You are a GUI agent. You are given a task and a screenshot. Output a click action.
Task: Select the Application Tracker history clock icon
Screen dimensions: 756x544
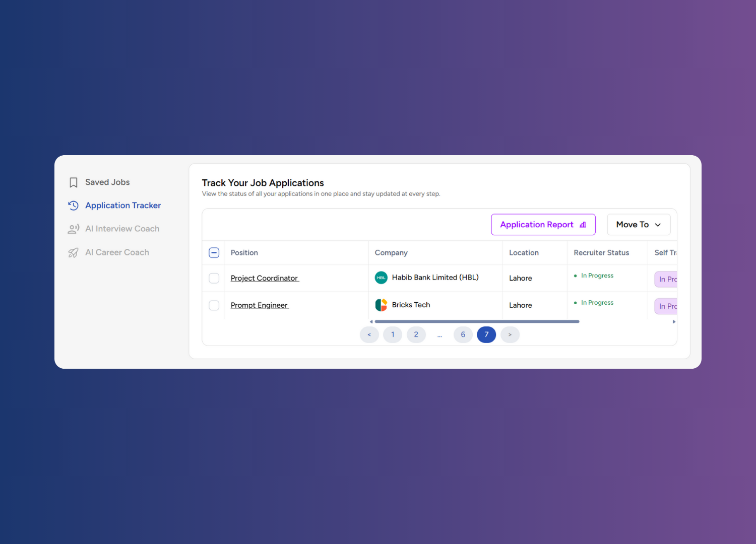pos(73,205)
